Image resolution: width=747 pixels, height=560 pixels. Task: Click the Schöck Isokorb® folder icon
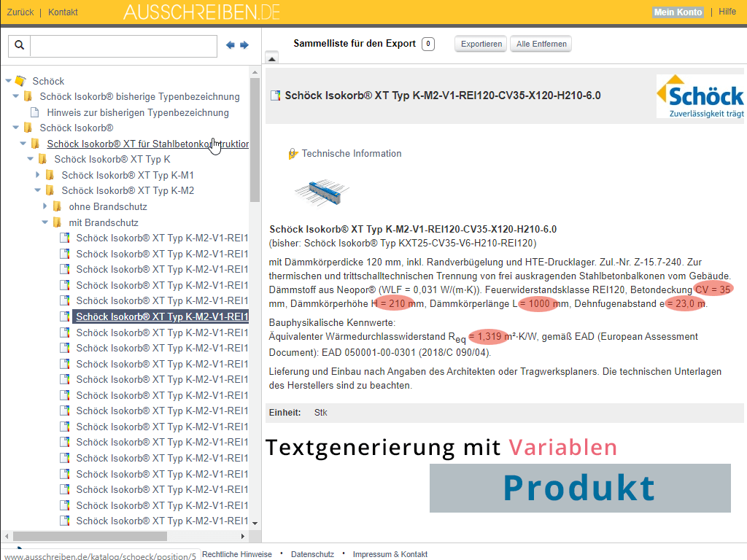pyautogui.click(x=28, y=128)
